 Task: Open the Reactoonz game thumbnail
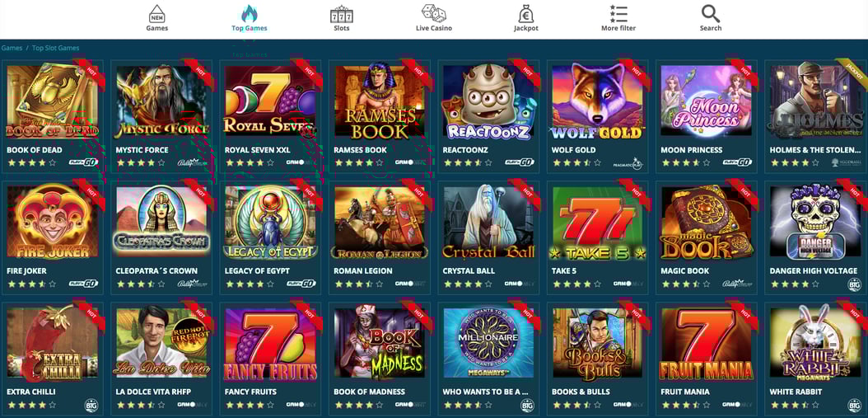pyautogui.click(x=488, y=101)
